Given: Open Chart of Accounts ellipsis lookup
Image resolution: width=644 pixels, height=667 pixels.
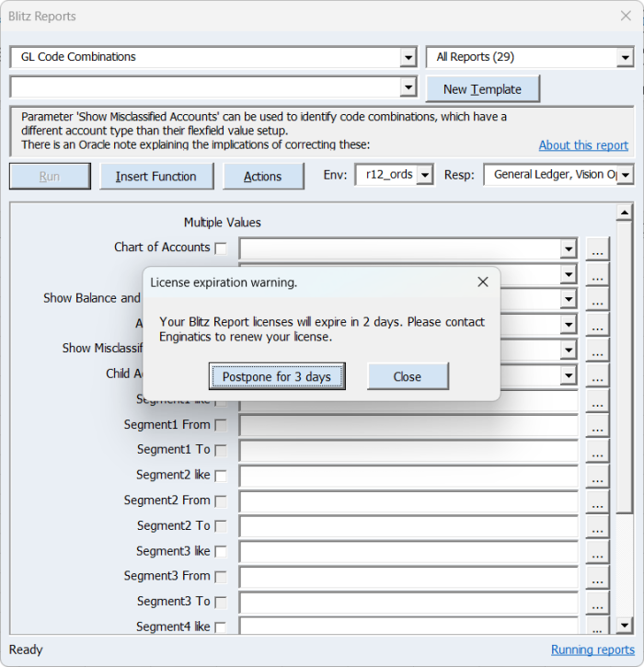Looking at the screenshot, I should click(597, 248).
